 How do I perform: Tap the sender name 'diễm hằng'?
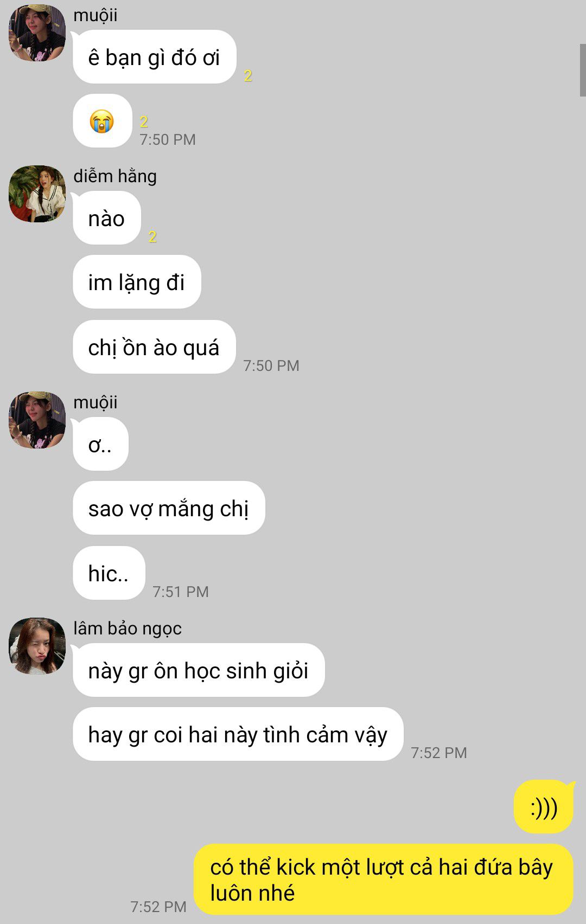click(x=115, y=176)
